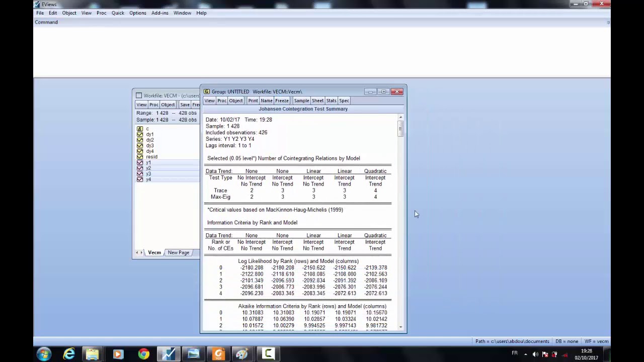Select the y4 series icon in workfile

pyautogui.click(x=140, y=179)
